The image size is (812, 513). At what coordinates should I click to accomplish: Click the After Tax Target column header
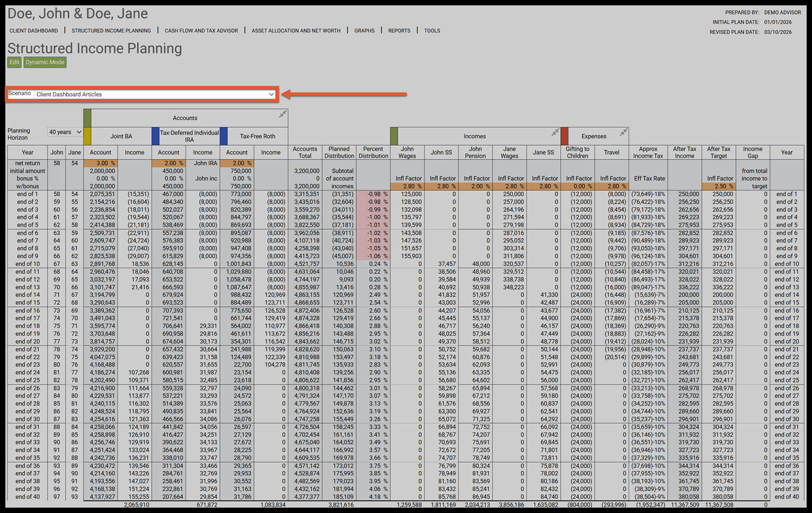719,153
